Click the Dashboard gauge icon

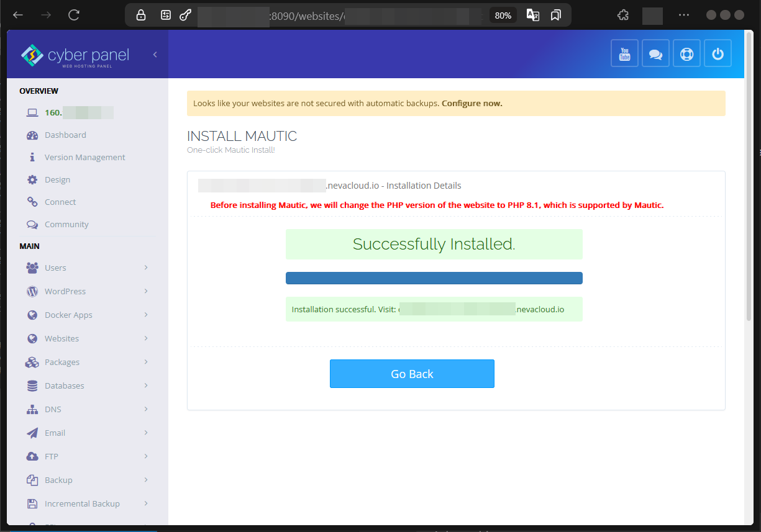coord(32,135)
